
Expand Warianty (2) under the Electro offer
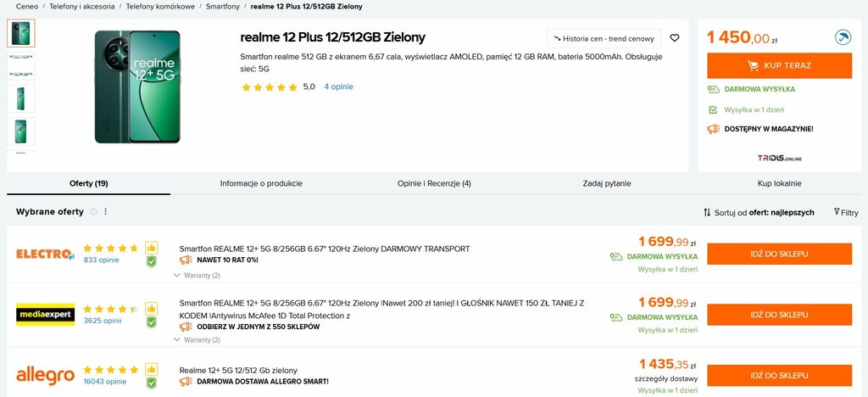point(197,275)
